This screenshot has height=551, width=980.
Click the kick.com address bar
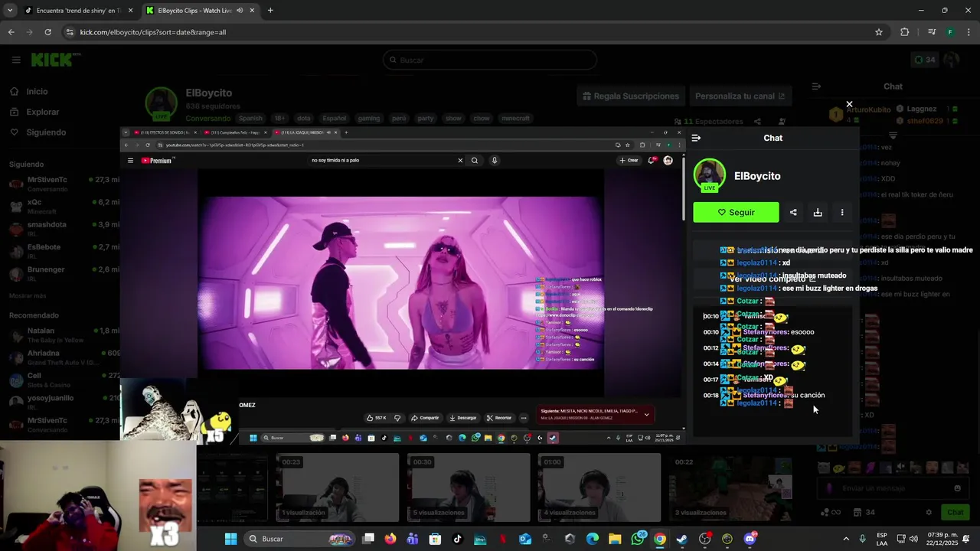pos(475,32)
